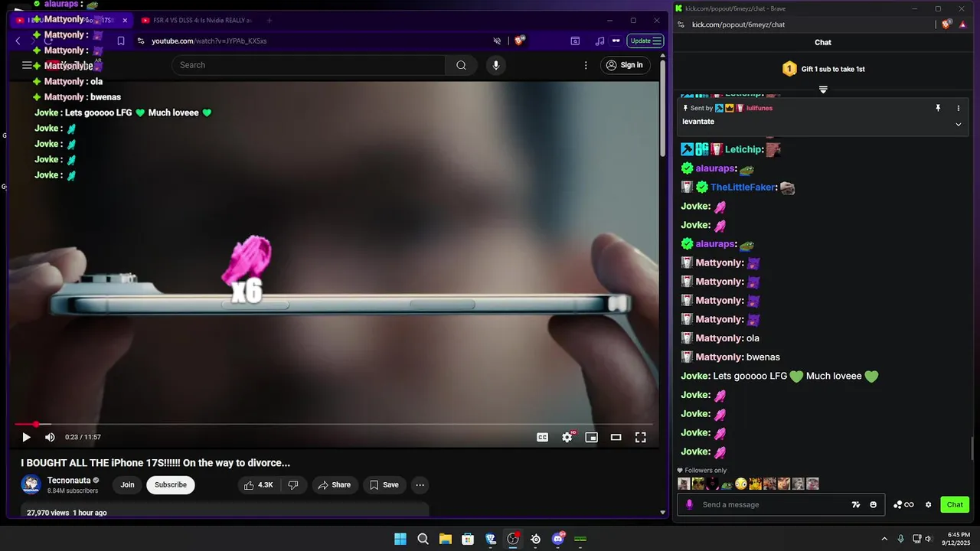This screenshot has width=980, height=551.
Task: Click Gift 1 sub to take 1st
Action: (823, 69)
